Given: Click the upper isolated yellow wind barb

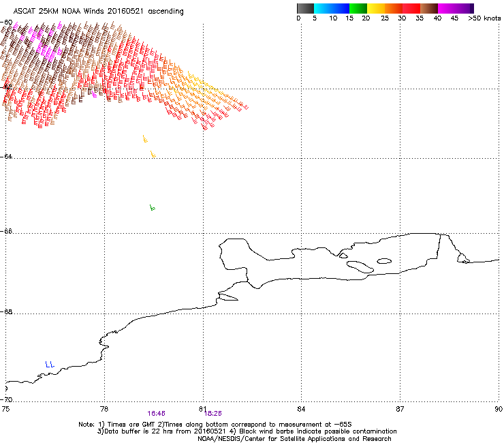Looking at the screenshot, I should tap(145, 138).
